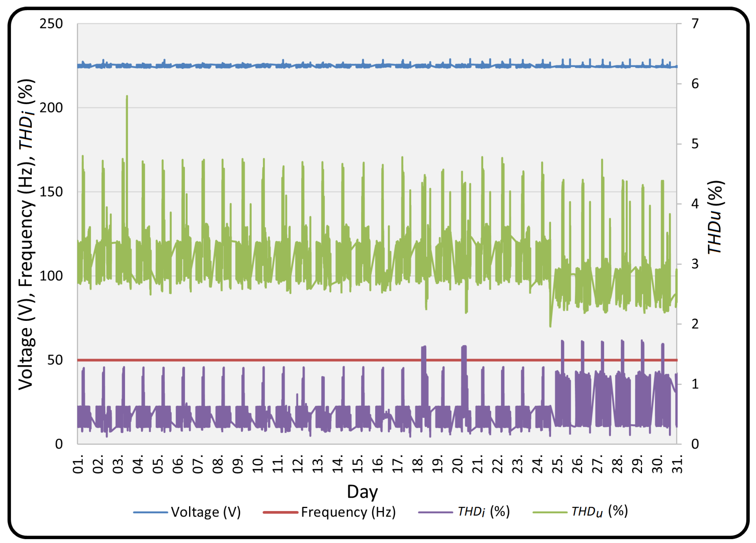Image resolution: width=756 pixels, height=543 pixels.
Task: Click the THDi (%) legend entry
Action: click(x=483, y=511)
